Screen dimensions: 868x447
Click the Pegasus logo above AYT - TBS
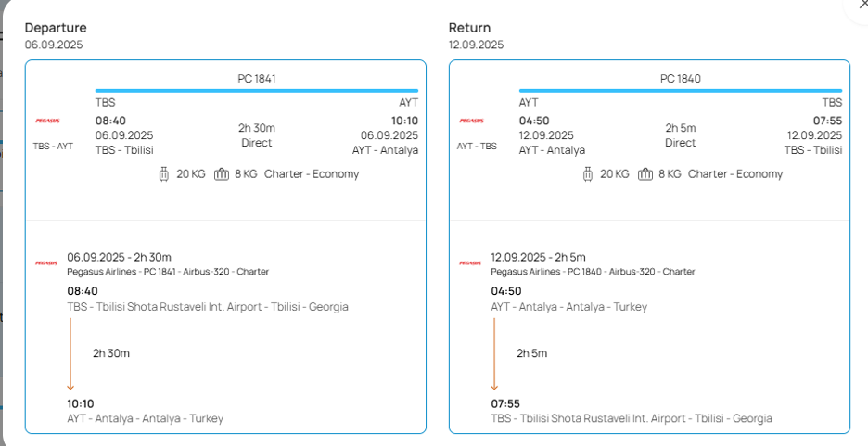(471, 121)
